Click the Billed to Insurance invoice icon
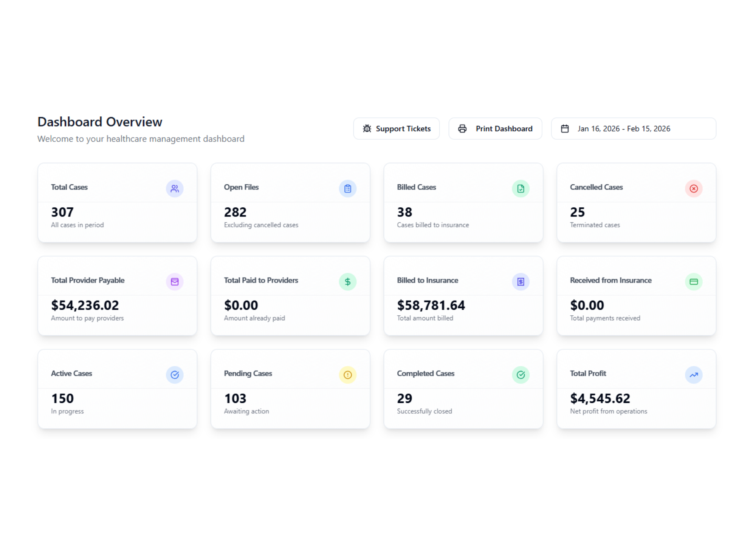This screenshot has width=756, height=534. pyautogui.click(x=521, y=282)
